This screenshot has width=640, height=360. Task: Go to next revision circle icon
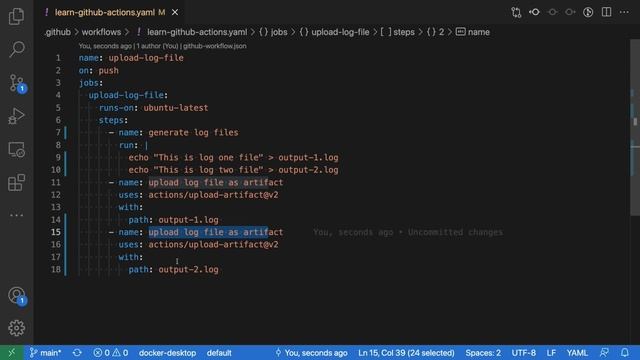(570, 12)
